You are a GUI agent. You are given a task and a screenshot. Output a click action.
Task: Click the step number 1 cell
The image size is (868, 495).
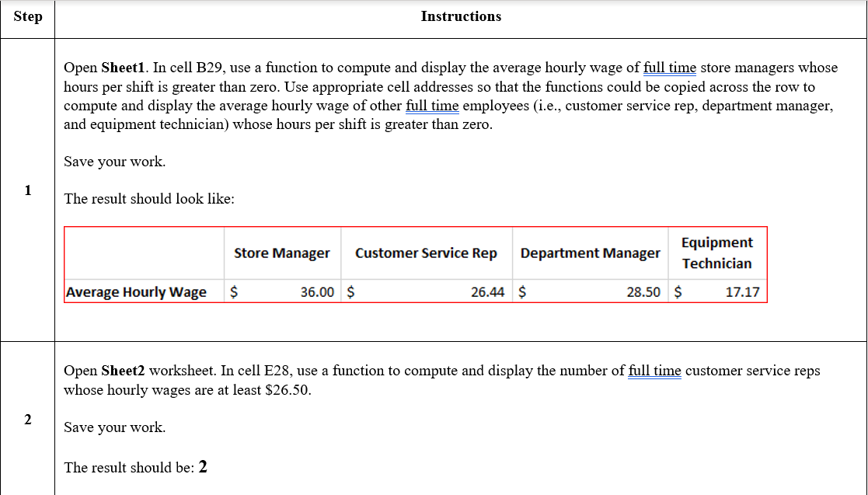pos(28,190)
